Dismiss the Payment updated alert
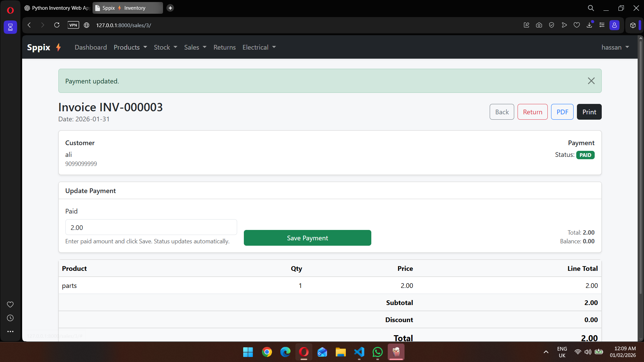 point(591,81)
